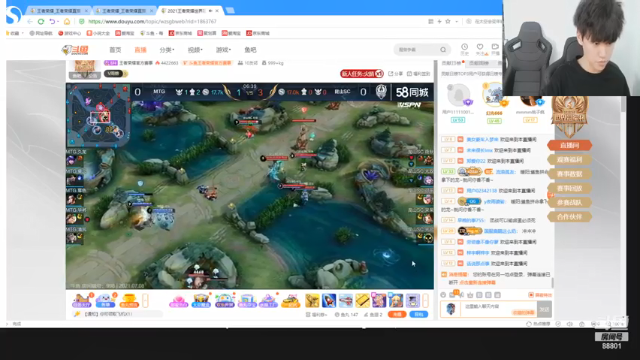Send the gold bar gift
Image resolution: width=640 pixels, height=360 pixels.
point(362,301)
